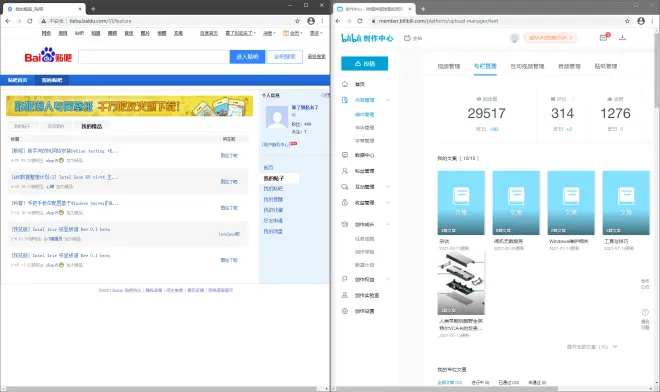Go back in the bilibili browser window
This screenshot has height=392, width=660.
(x=338, y=21)
